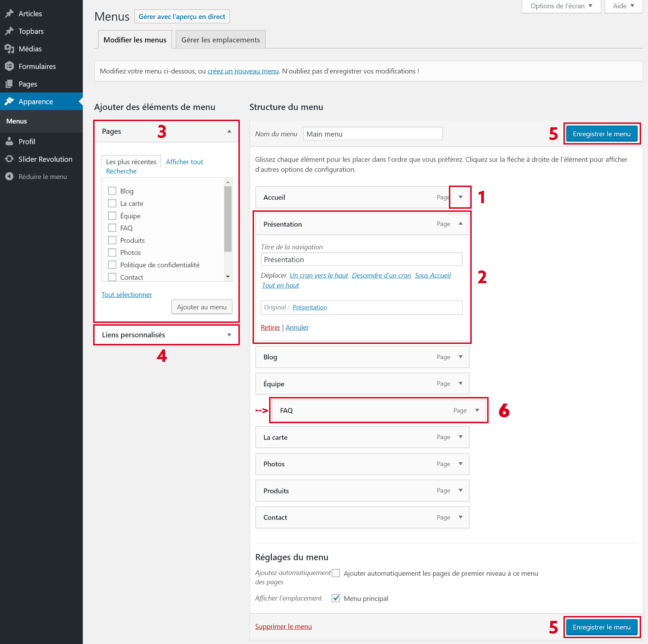This screenshot has height=644, width=648.
Task: Open Médias via its media icon
Action: coord(9,49)
